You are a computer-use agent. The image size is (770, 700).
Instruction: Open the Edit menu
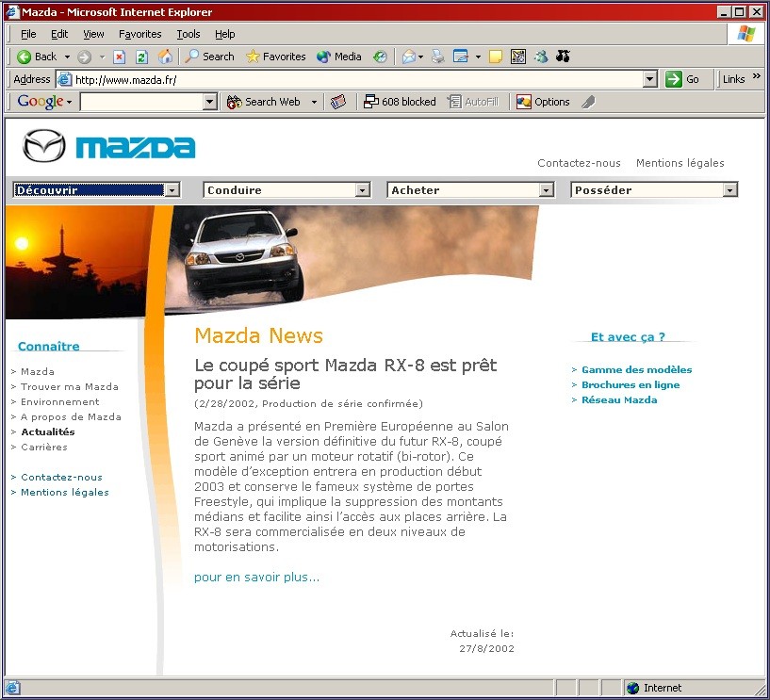click(x=59, y=34)
